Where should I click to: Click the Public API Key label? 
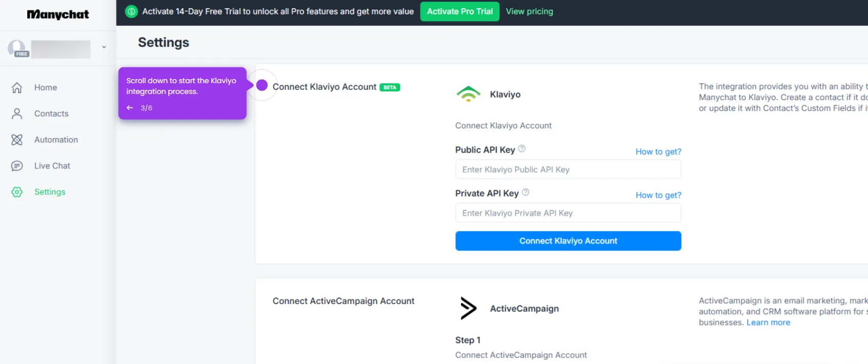pyautogui.click(x=485, y=149)
